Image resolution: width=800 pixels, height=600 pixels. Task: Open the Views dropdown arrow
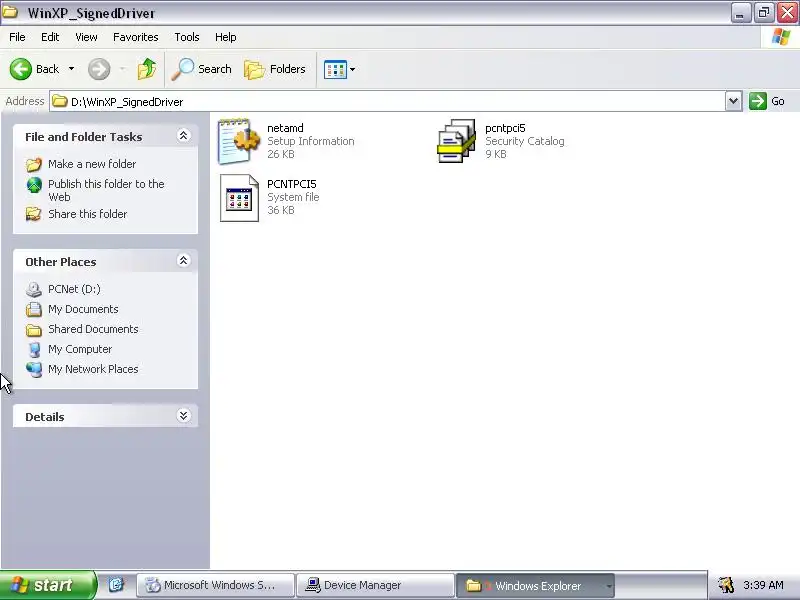353,69
